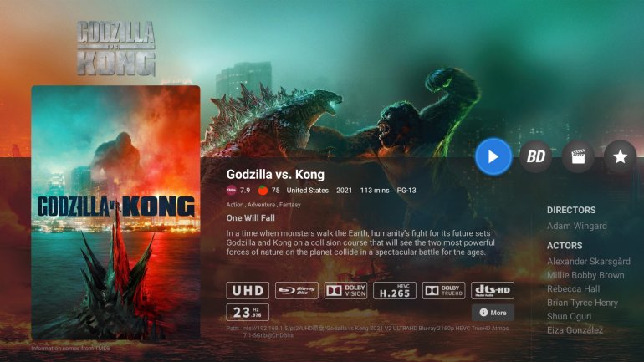Open the trailer clapperboard icon

coord(578,156)
